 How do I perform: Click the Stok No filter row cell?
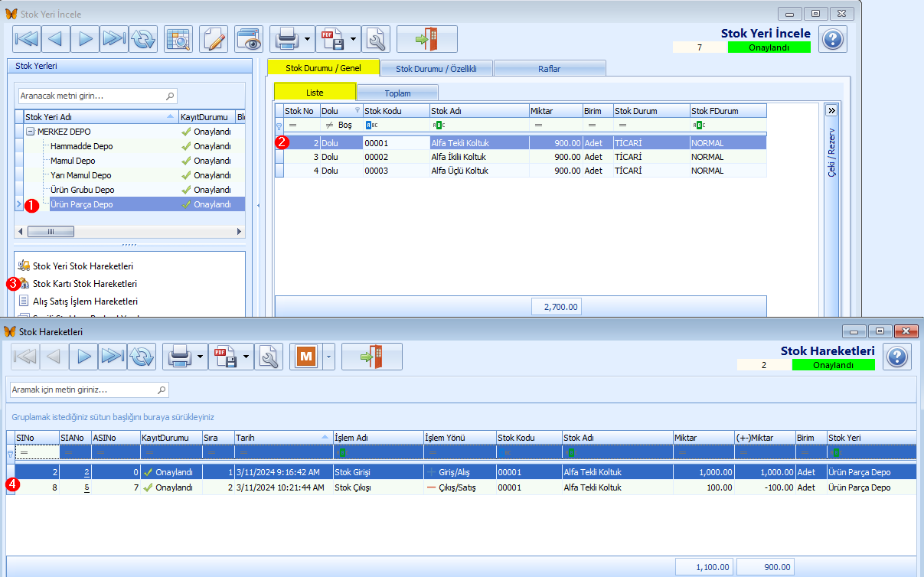302,125
